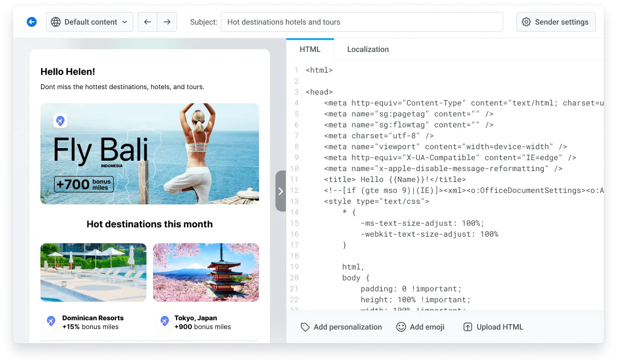Click the tag icon for Add personalization
This screenshot has height=364, width=617.
pos(305,327)
